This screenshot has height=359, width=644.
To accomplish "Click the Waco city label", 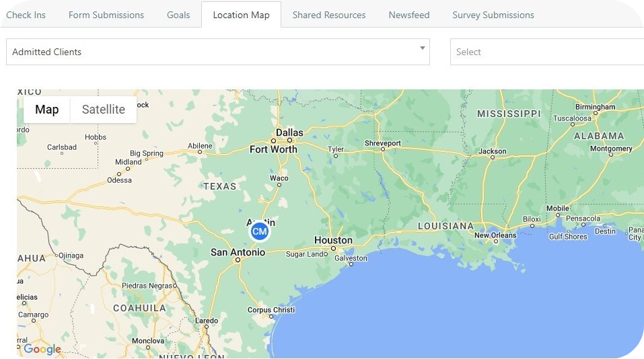I will click(279, 178).
